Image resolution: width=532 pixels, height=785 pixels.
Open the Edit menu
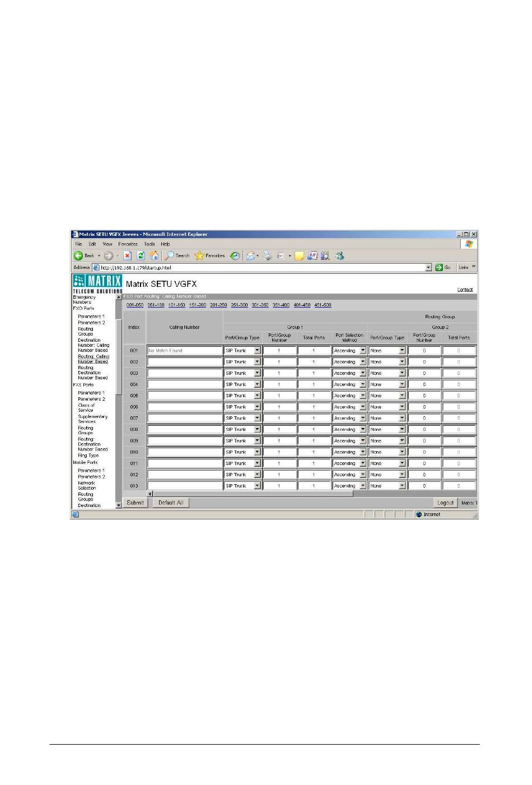click(x=92, y=244)
